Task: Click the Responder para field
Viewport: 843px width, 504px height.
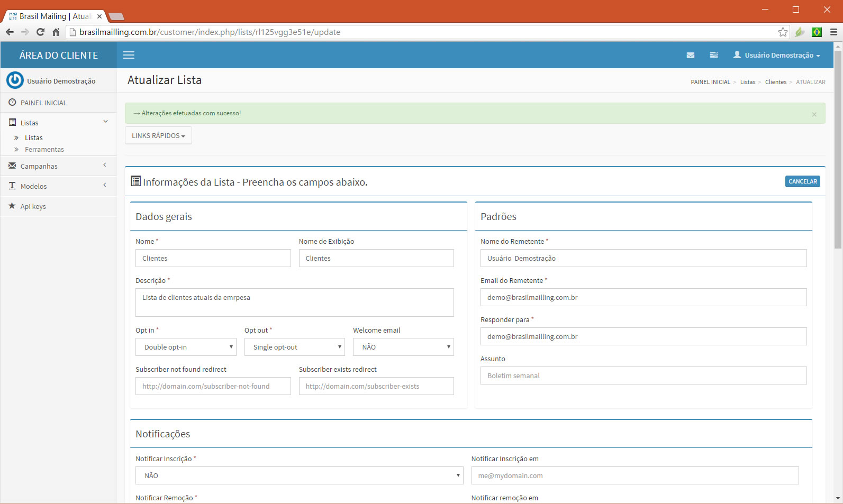Action: pos(643,336)
